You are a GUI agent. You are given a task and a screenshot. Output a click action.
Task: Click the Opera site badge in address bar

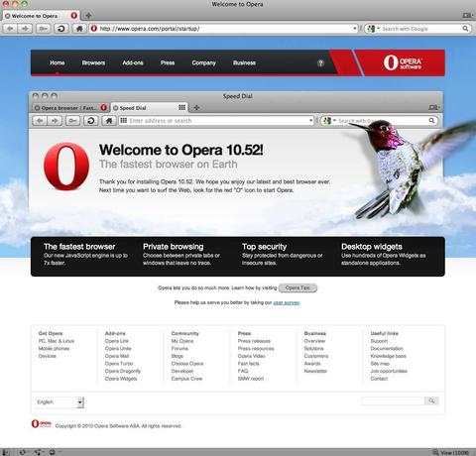click(94, 29)
